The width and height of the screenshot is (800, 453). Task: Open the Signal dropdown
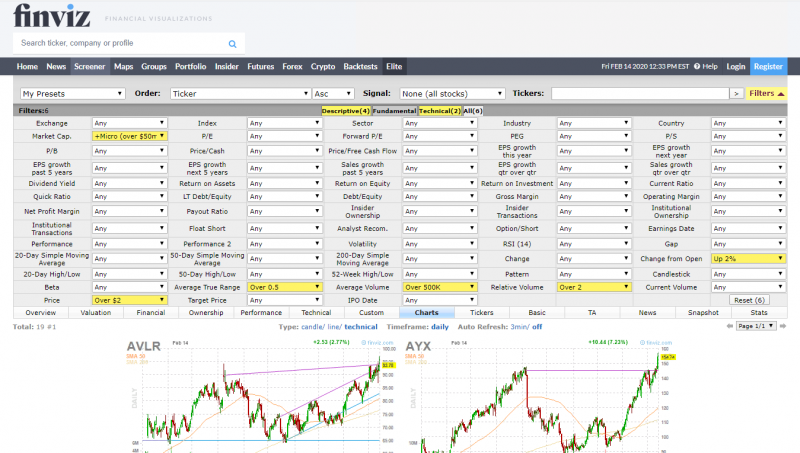click(x=452, y=94)
